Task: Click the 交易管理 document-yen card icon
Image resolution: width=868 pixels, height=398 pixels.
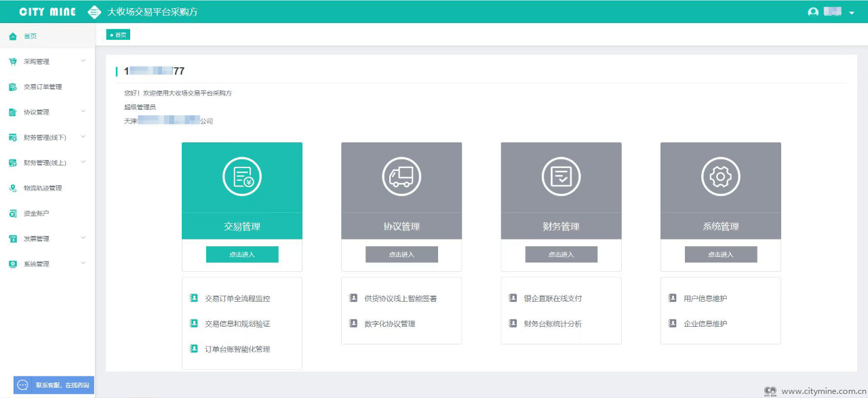Action: 242,177
